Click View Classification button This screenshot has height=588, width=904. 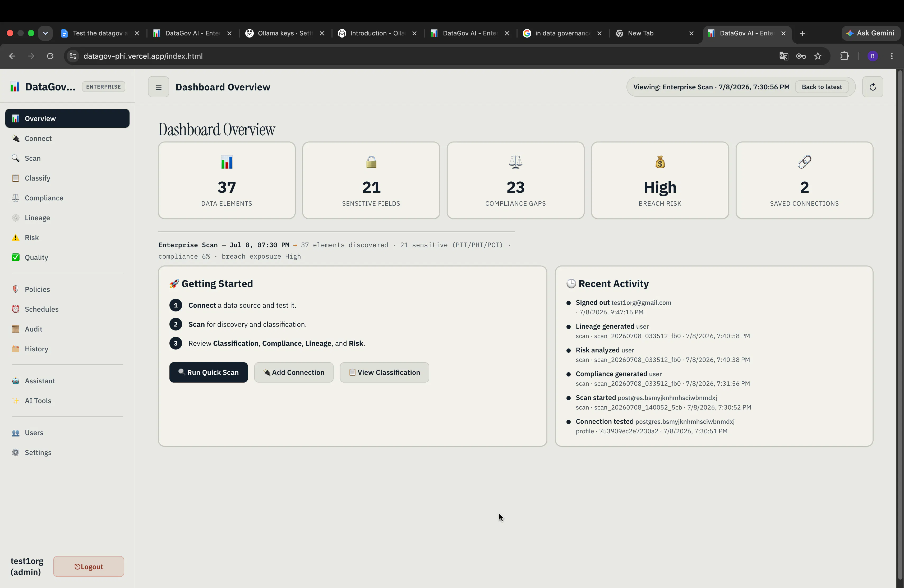click(384, 372)
